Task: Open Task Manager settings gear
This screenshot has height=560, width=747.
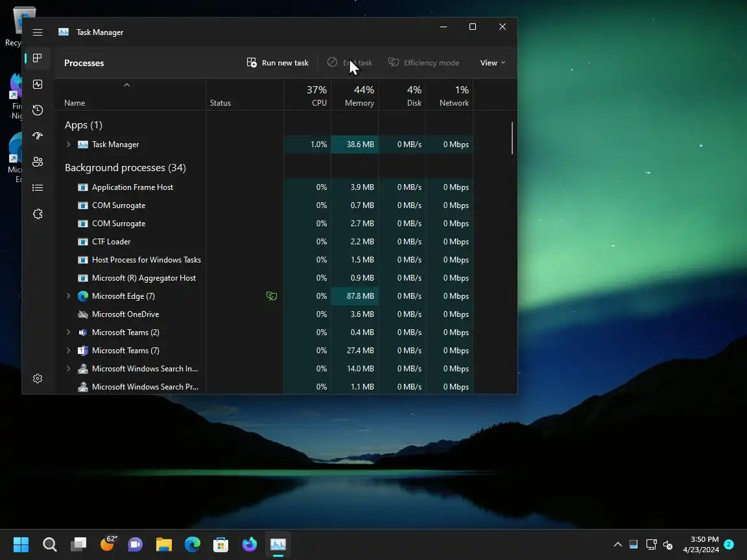Action: [x=38, y=379]
